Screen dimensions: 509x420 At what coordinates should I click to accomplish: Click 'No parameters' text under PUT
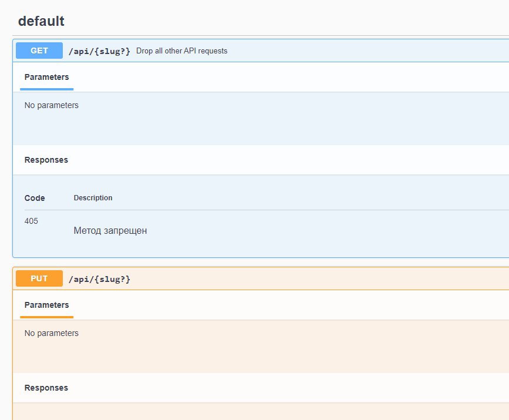click(51, 333)
